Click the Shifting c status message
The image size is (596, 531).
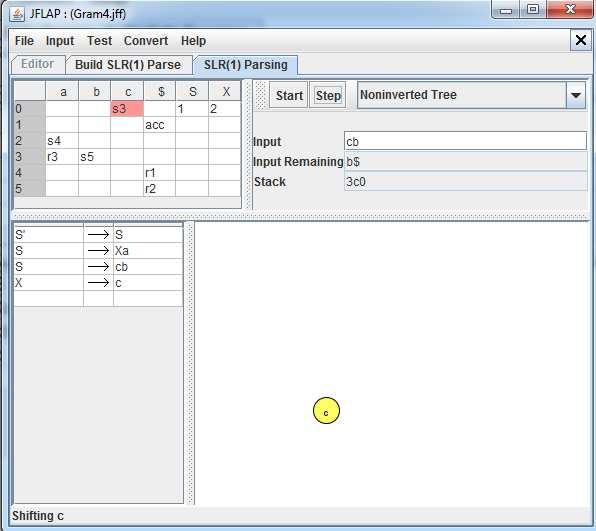[38, 516]
